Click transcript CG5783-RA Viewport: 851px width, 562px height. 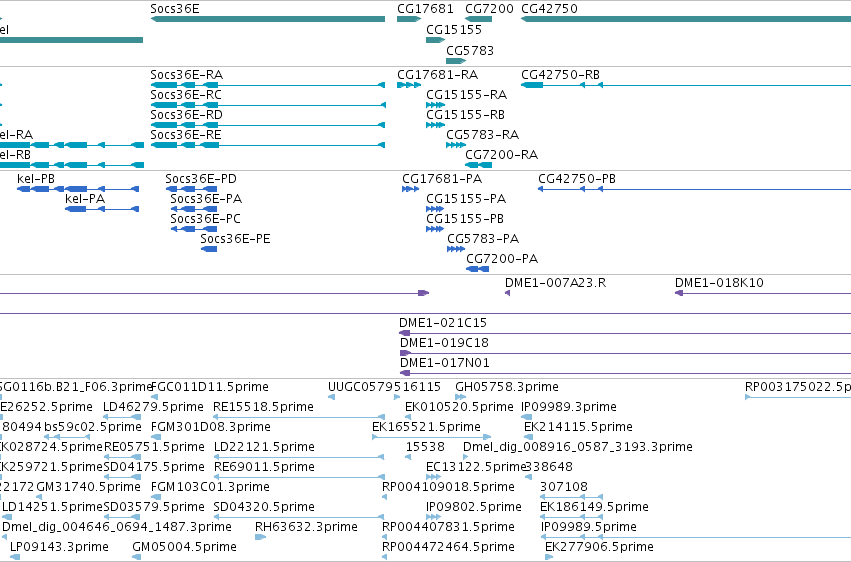pyautogui.click(x=456, y=145)
